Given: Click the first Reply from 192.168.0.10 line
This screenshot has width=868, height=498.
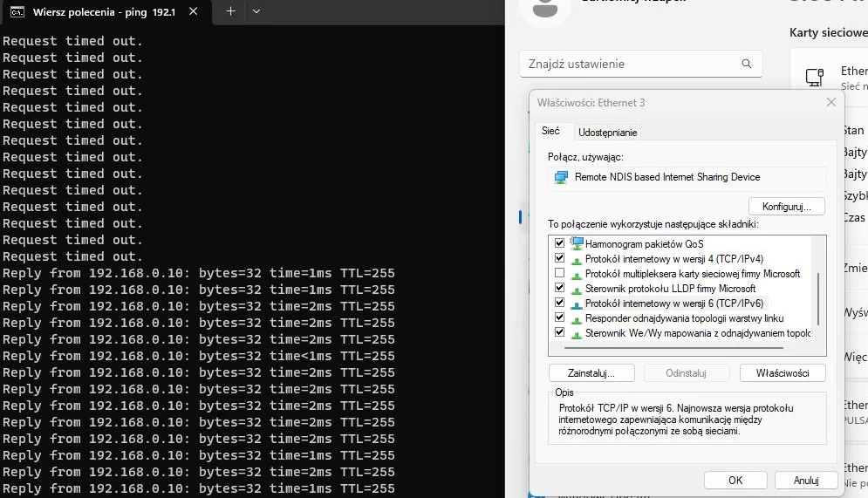Looking at the screenshot, I should coord(199,273).
